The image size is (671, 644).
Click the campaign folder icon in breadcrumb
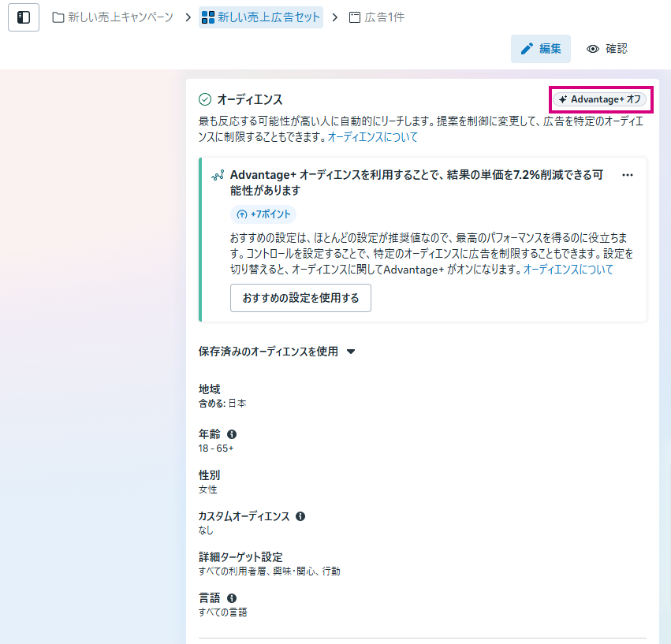[58, 17]
